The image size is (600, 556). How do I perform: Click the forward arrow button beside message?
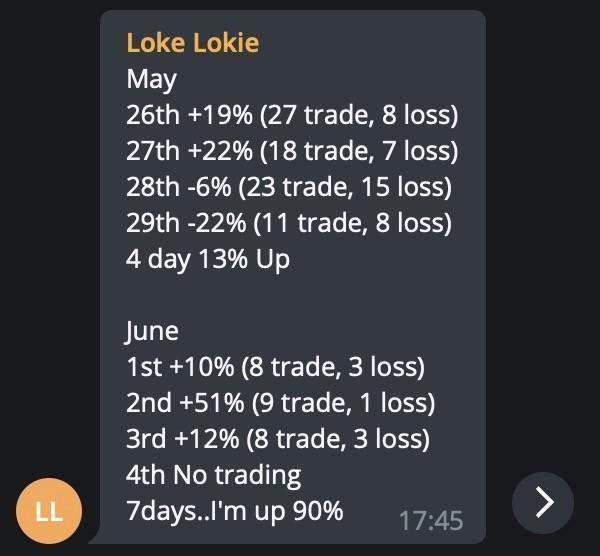[543, 502]
